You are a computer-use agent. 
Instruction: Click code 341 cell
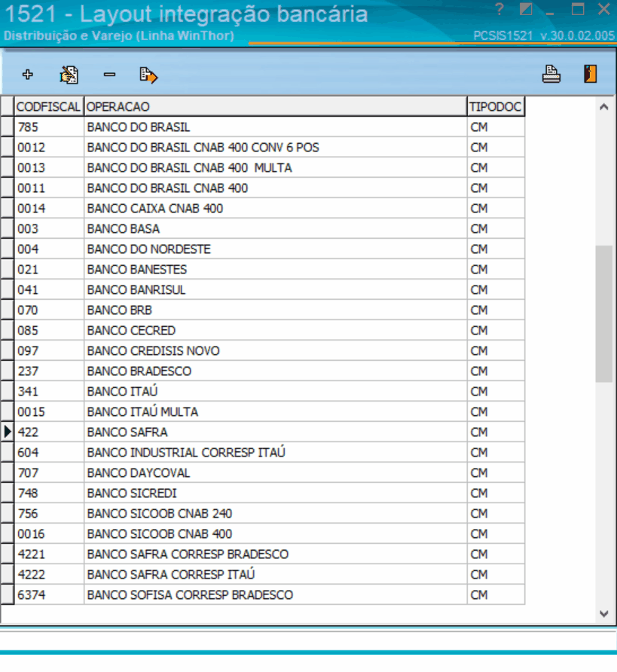point(49,392)
